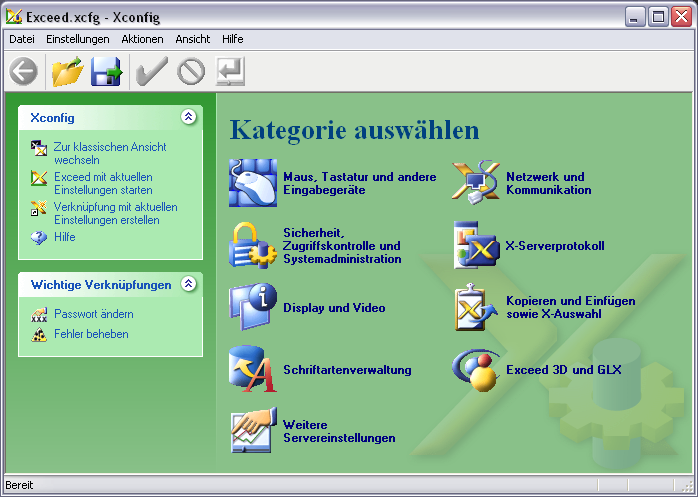Open Kopieren und Einfügen sowie X-Auswahl label
The image size is (698, 497).
pos(571,307)
